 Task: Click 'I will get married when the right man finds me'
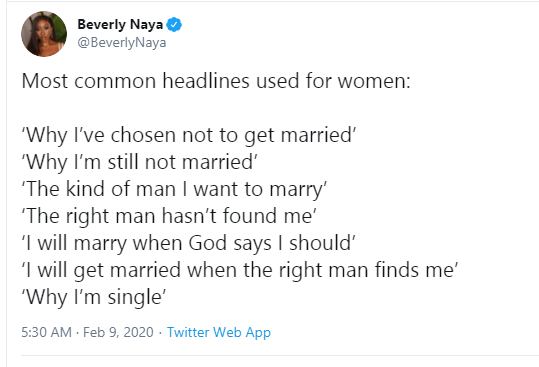click(240, 270)
